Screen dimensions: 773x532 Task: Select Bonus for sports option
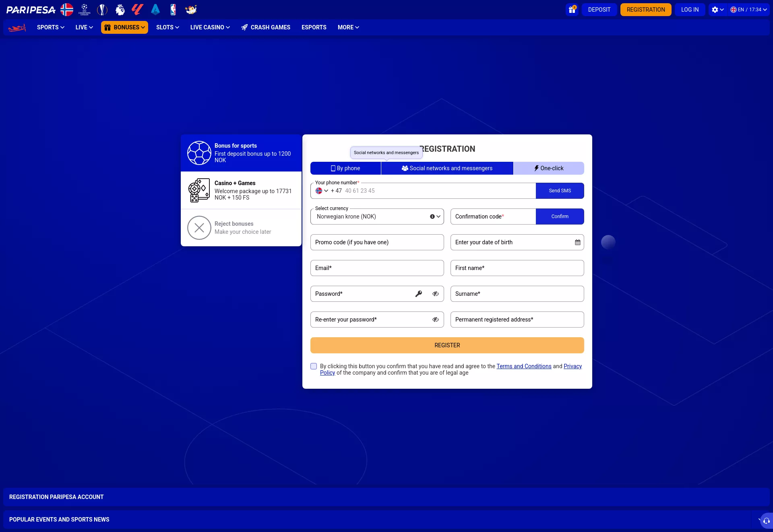point(241,153)
